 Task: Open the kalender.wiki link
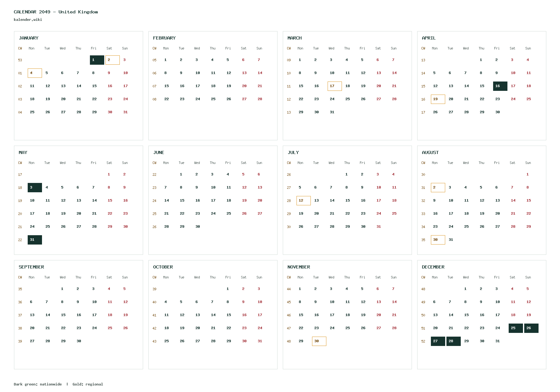coord(28,20)
